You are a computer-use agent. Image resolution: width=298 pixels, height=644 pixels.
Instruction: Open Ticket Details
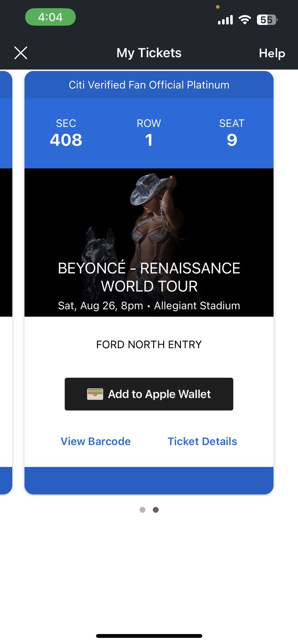pos(202,441)
